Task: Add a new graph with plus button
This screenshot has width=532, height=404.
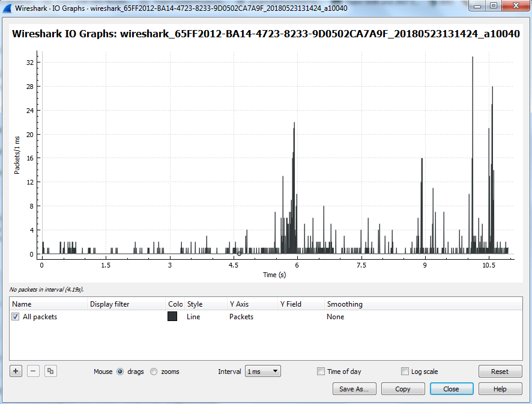Action: click(x=16, y=371)
